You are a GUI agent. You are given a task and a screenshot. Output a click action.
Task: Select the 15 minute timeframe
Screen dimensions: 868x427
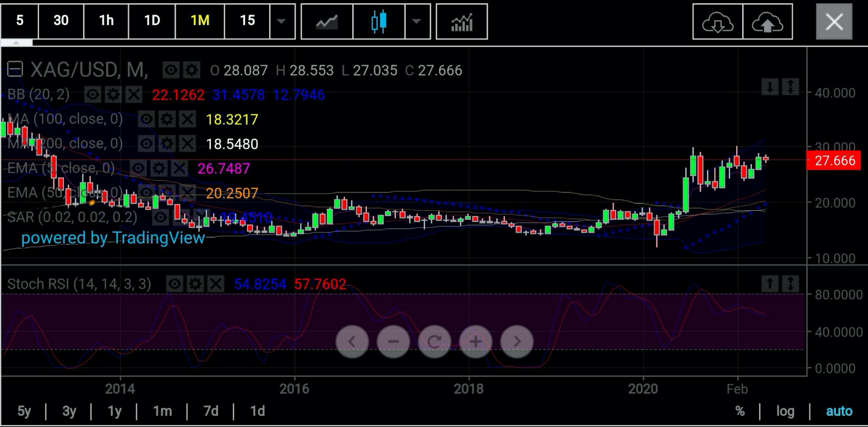pos(247,21)
